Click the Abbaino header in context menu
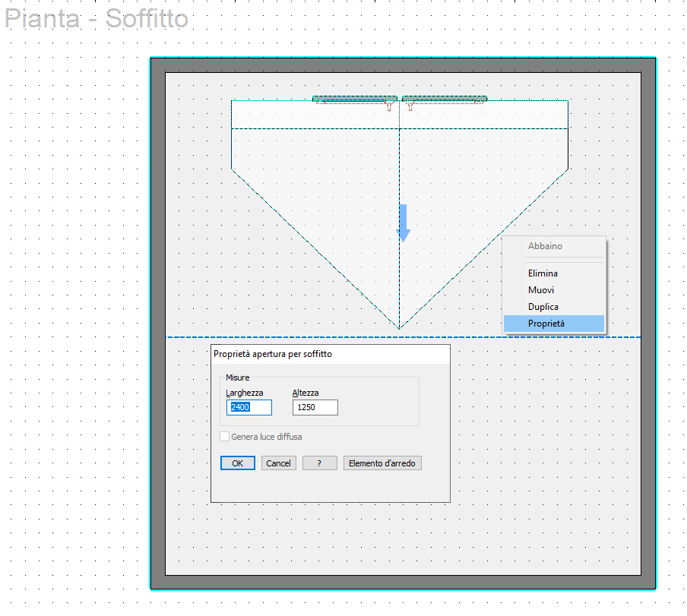This screenshot has width=687, height=616. [545, 246]
